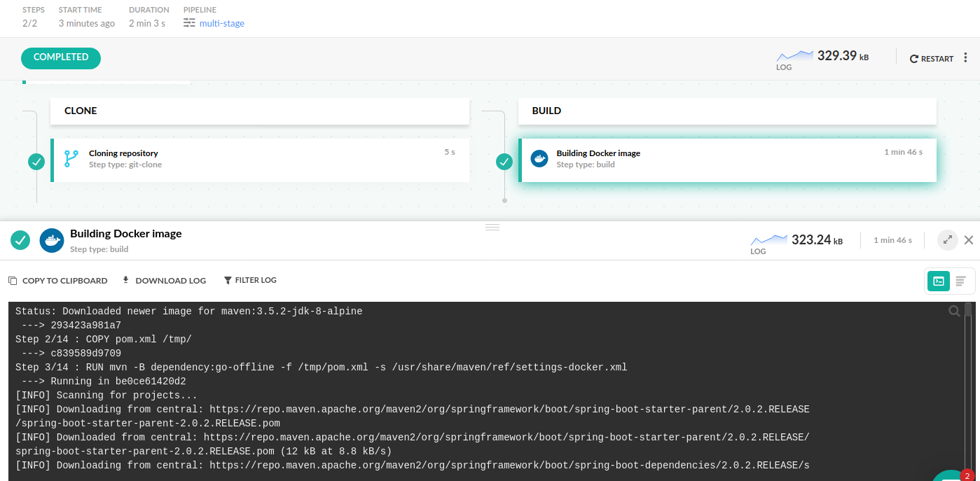
Task: Open the multi-stage pipeline link
Action: [x=221, y=23]
